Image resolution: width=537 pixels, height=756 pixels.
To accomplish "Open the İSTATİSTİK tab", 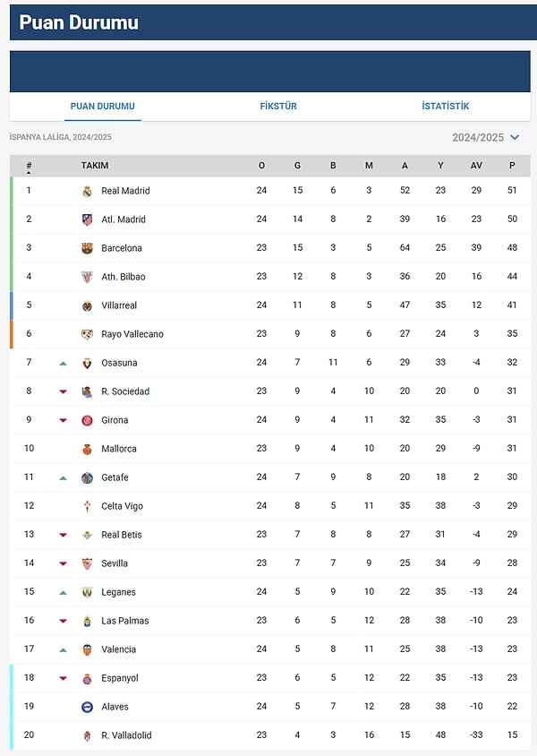I will point(445,106).
